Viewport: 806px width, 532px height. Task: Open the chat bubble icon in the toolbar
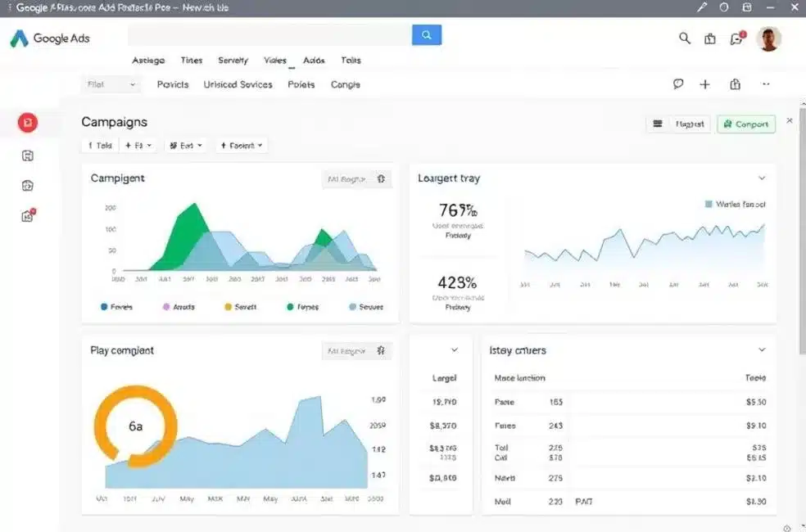677,84
